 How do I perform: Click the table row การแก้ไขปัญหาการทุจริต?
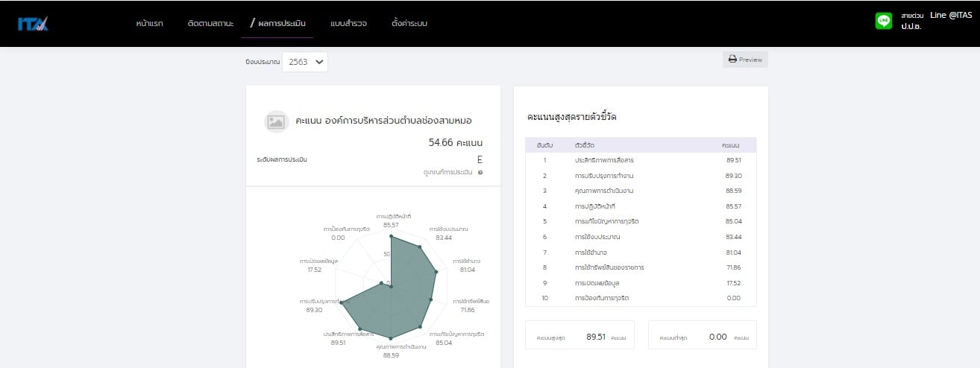(x=641, y=221)
